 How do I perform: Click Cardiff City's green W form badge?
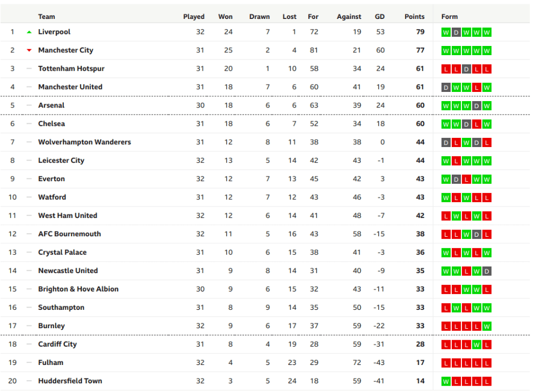click(477, 344)
